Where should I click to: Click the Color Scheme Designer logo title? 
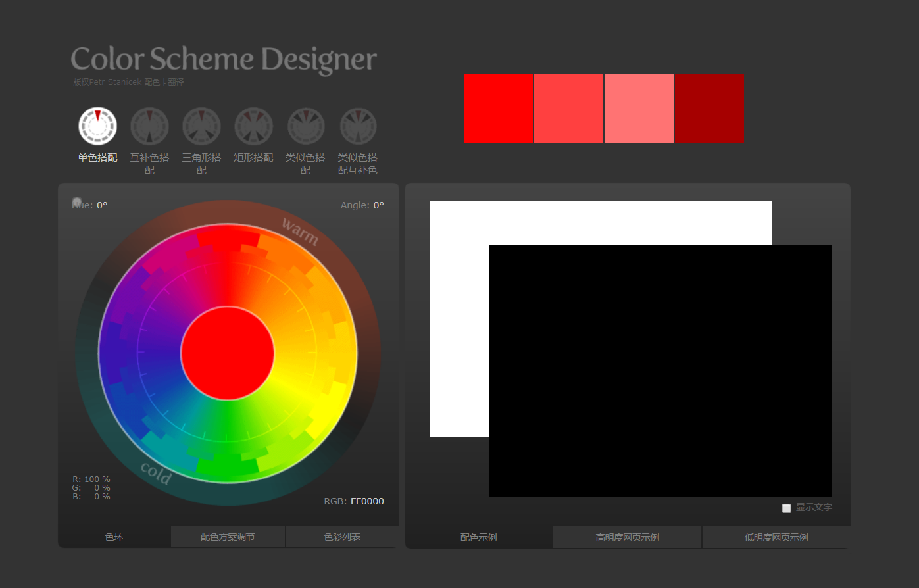pyautogui.click(x=224, y=59)
